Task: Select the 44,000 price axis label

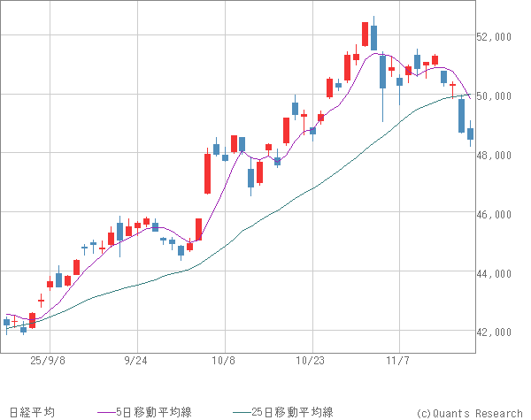Action: click(497, 273)
